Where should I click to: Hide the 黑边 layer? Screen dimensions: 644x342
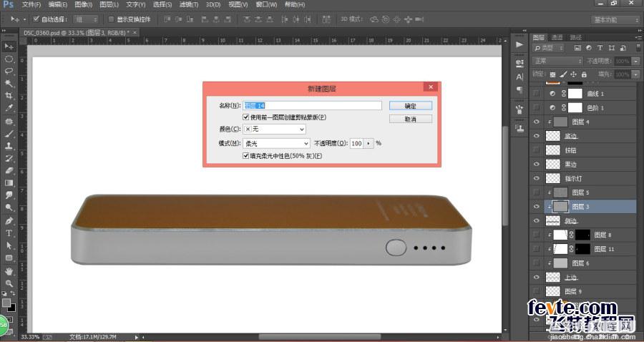tap(537, 165)
